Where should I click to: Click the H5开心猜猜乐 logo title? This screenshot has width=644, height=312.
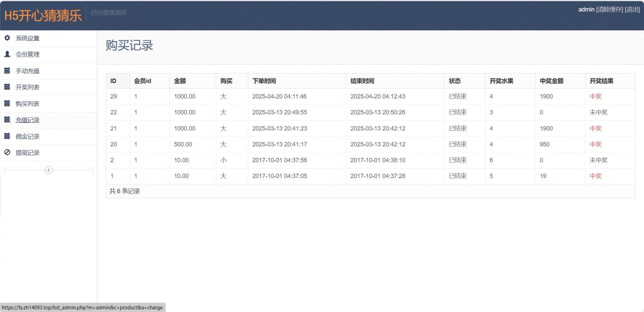pyautogui.click(x=43, y=15)
